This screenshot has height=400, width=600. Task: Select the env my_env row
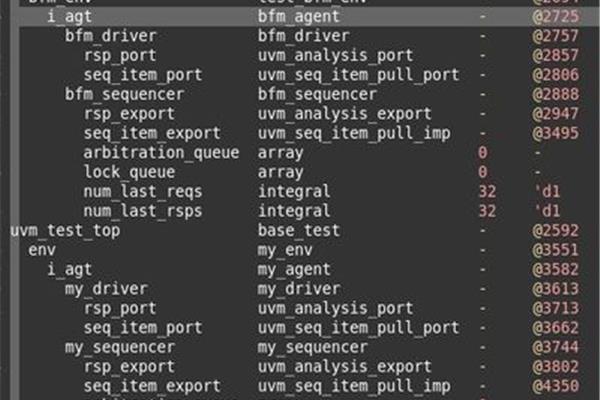point(309,250)
